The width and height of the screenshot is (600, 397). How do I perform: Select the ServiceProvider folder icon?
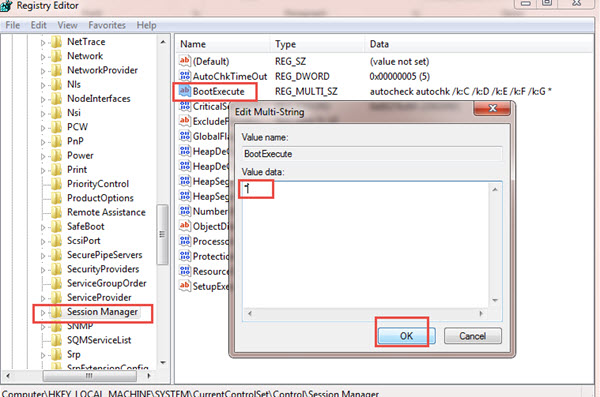coord(56,297)
